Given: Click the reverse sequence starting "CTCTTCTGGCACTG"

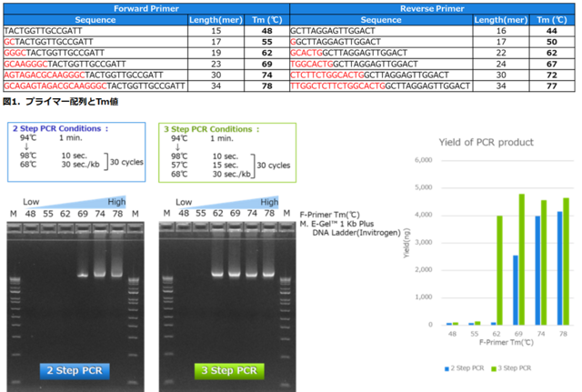Looking at the screenshot, I should [370, 75].
